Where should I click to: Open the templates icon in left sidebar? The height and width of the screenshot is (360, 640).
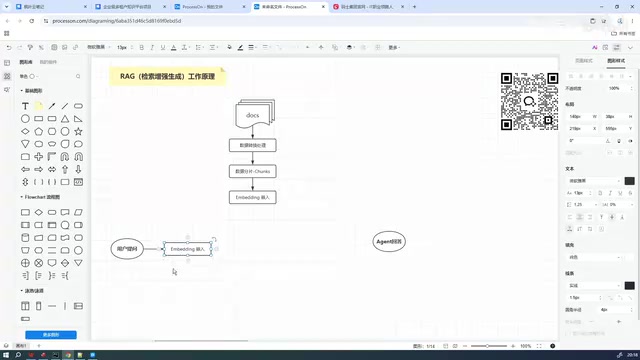(7, 63)
